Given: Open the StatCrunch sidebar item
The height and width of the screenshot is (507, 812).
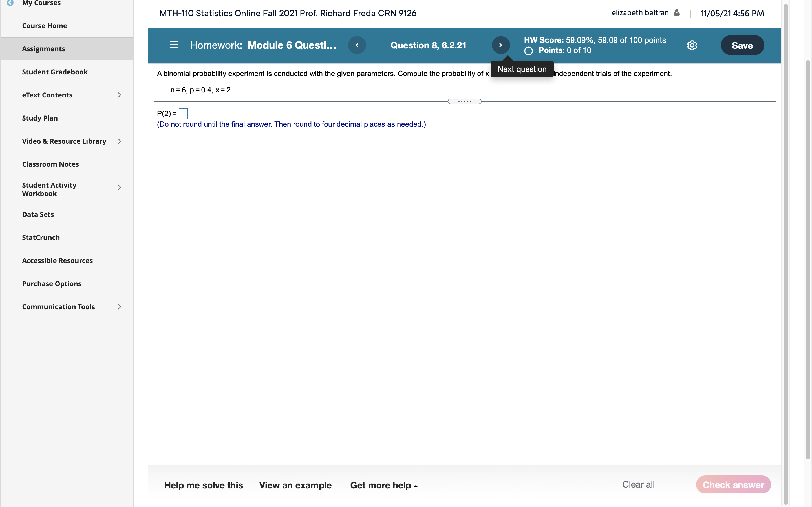Looking at the screenshot, I should [x=40, y=237].
